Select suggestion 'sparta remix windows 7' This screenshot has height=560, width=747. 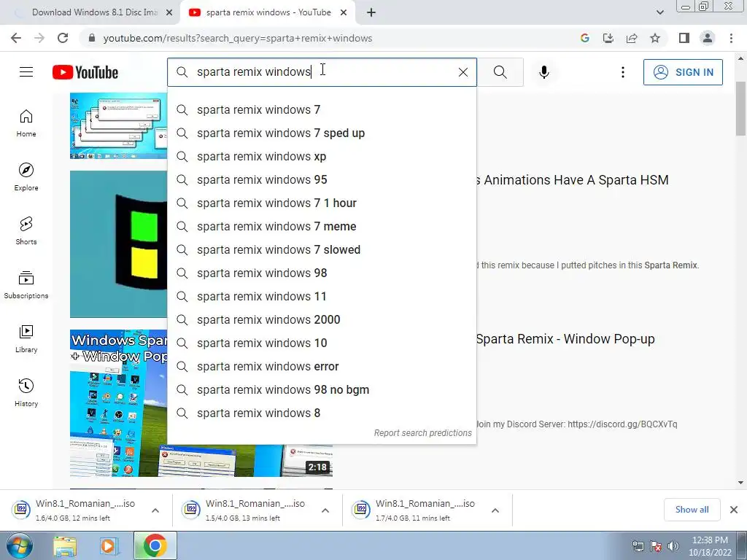[322, 109]
